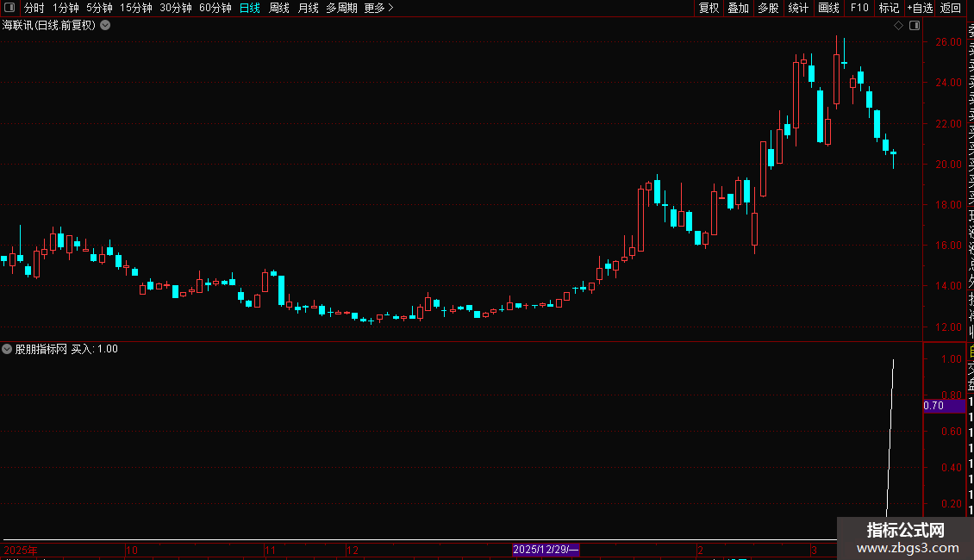Click the diamond marker icon above the chart
The width and height of the screenshot is (974, 560).
[898, 26]
